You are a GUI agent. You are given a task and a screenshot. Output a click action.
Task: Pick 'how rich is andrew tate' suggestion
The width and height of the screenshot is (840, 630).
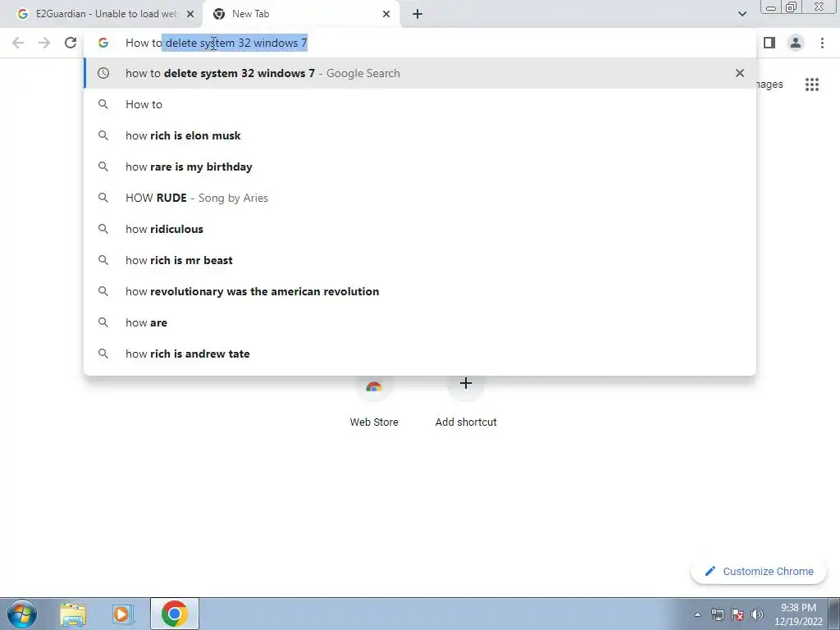(420, 354)
